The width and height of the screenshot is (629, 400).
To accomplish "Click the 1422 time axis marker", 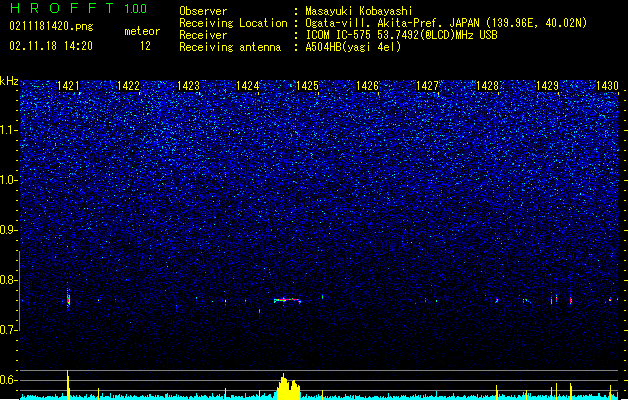I will pyautogui.click(x=128, y=86).
